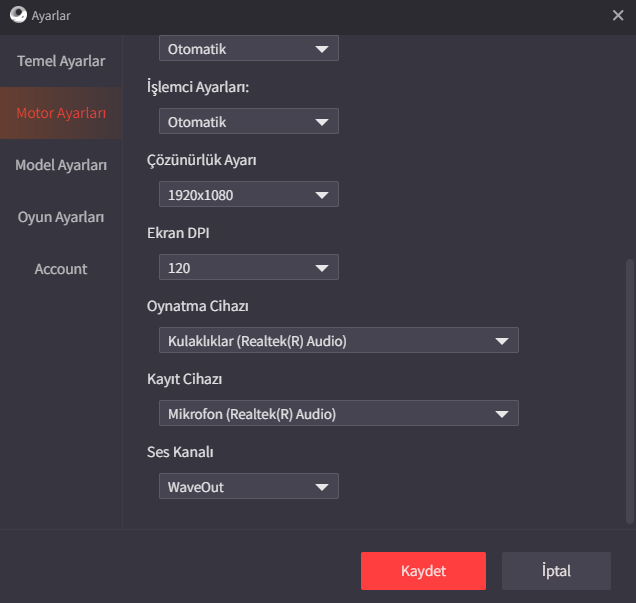Open the Oynatma Cihazı dropdown

[x=338, y=341]
